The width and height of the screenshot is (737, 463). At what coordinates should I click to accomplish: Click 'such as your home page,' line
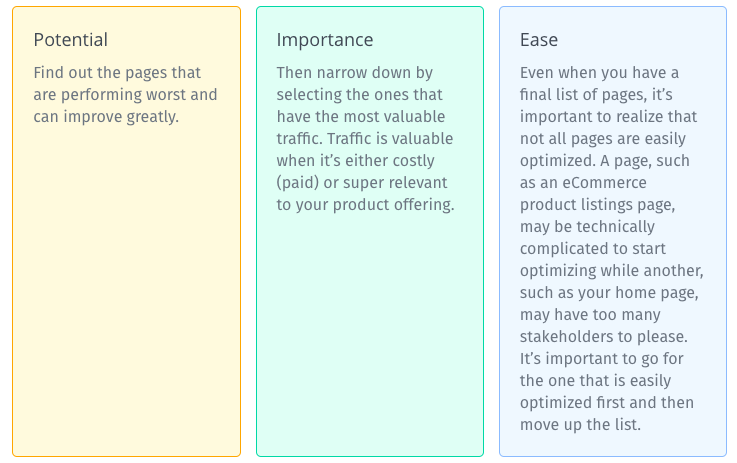coord(609,293)
